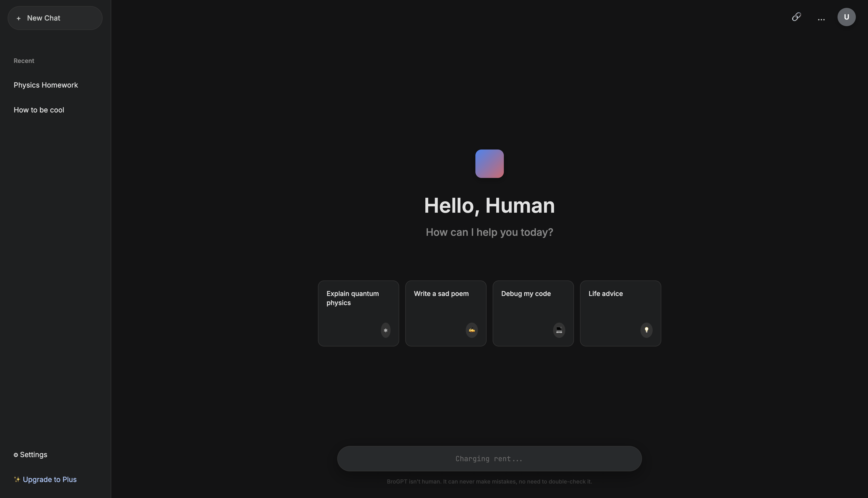
Task: Click the writing hand poem icon
Action: 472,330
